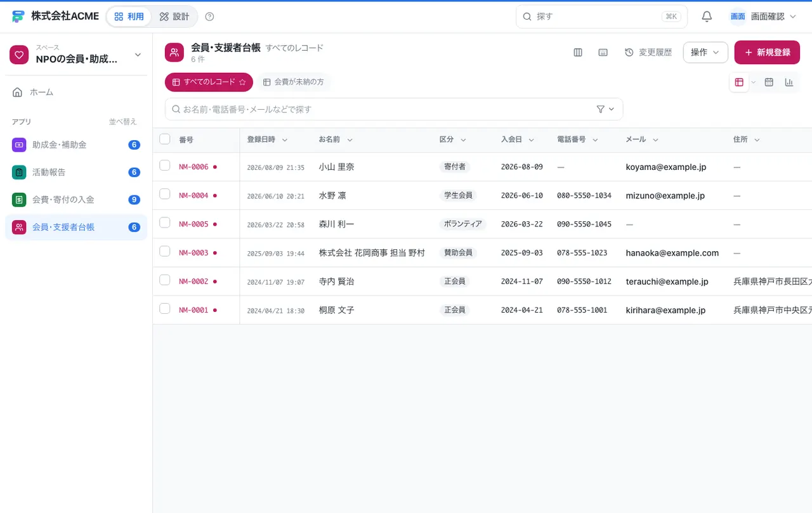Expand the 操作 dropdown
Viewport: 812px width, 513px height.
click(x=705, y=53)
